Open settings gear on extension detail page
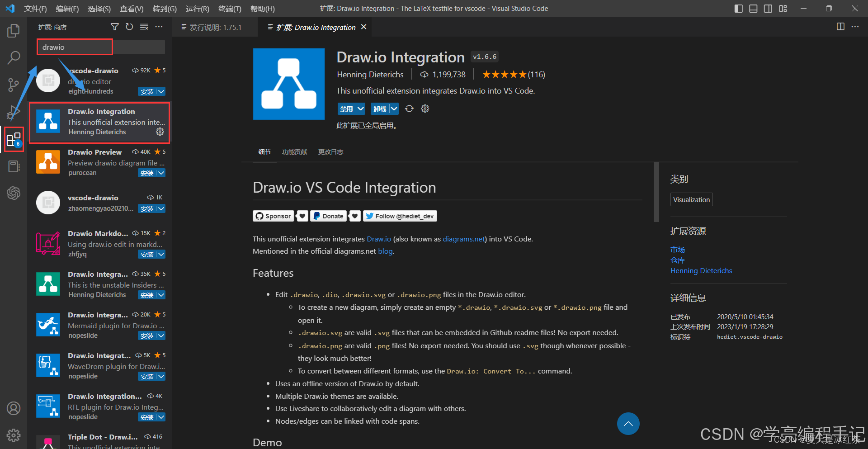This screenshot has width=868, height=449. coord(425,109)
